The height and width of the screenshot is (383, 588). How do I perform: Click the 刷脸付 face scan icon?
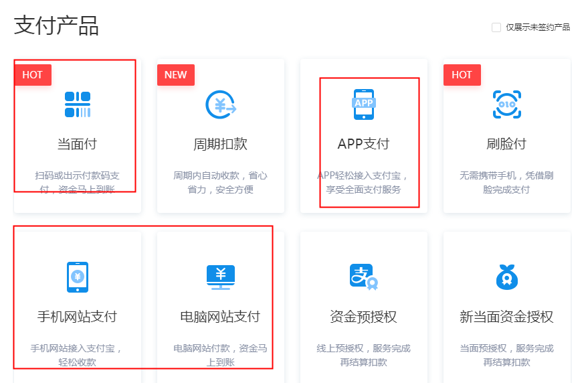click(x=507, y=104)
